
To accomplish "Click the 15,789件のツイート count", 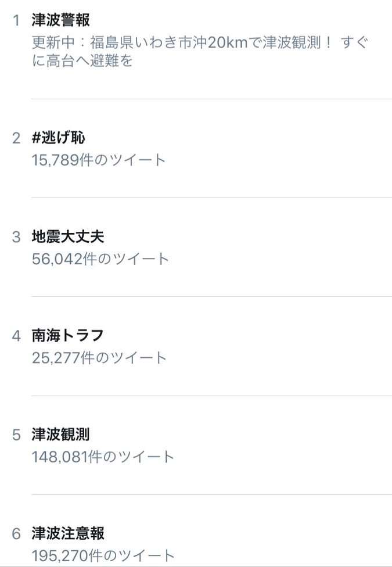I will [x=99, y=160].
